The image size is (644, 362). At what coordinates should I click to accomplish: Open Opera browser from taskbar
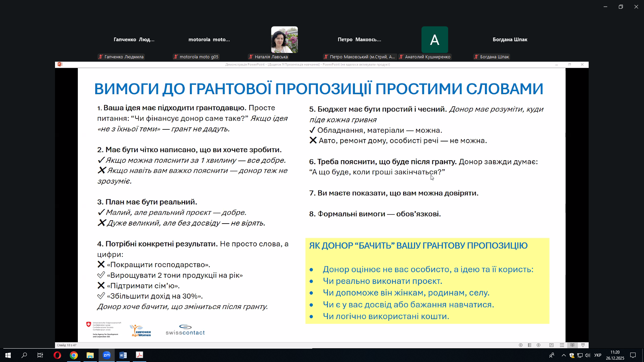point(57,355)
